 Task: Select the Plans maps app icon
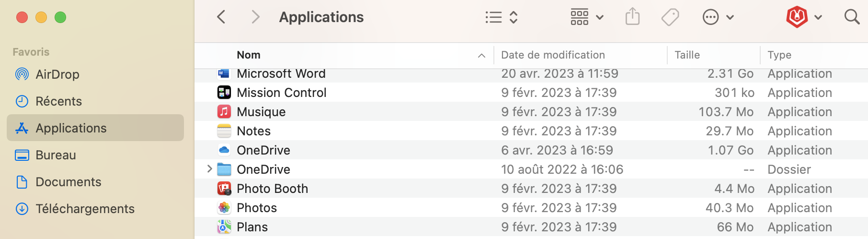pyautogui.click(x=224, y=227)
